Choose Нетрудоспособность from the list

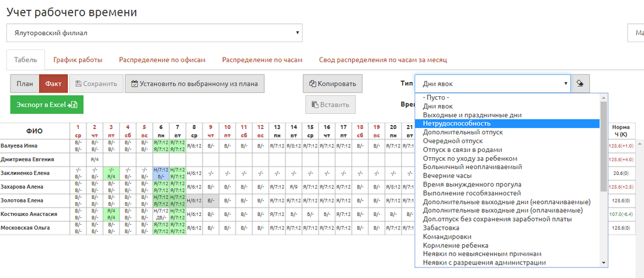pyautogui.click(x=457, y=124)
